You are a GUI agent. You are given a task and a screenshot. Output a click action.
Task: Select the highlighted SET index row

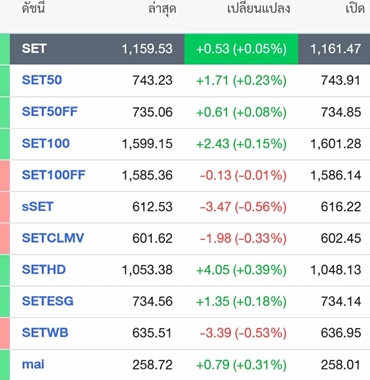(x=190, y=49)
